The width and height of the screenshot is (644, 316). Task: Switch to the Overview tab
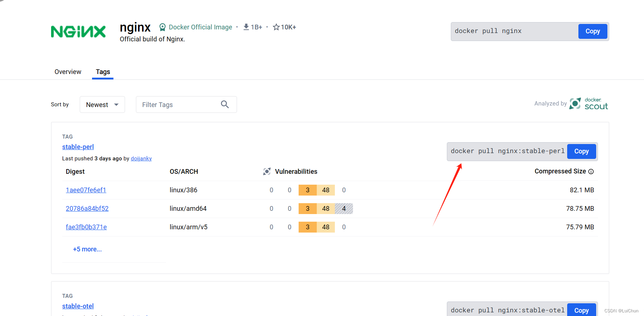68,72
